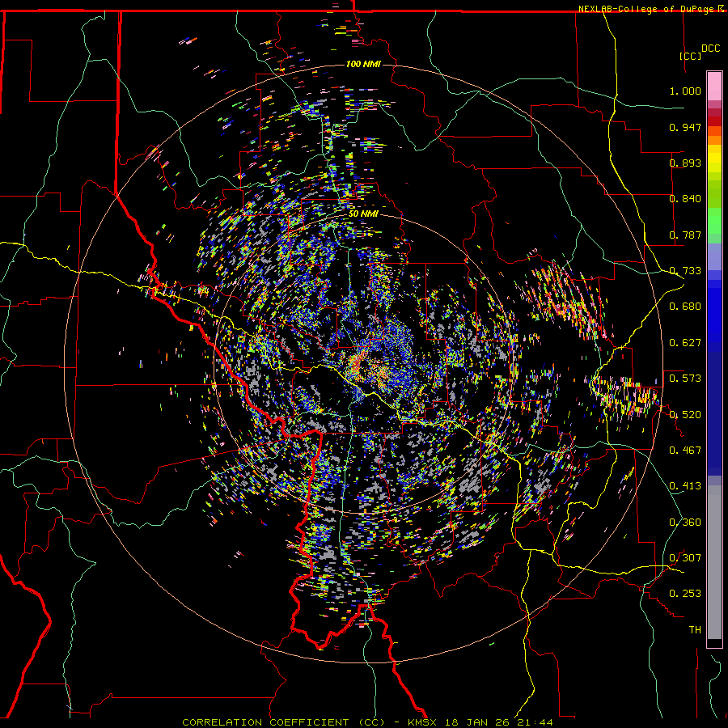Click the pink top segment of color bar
The width and height of the screenshot is (728, 728).
click(x=714, y=86)
